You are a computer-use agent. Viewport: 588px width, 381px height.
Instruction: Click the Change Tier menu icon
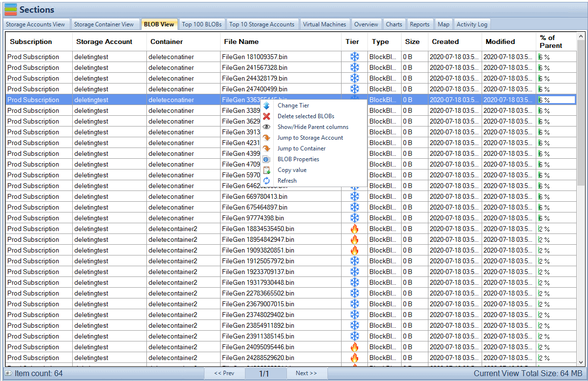click(x=267, y=106)
